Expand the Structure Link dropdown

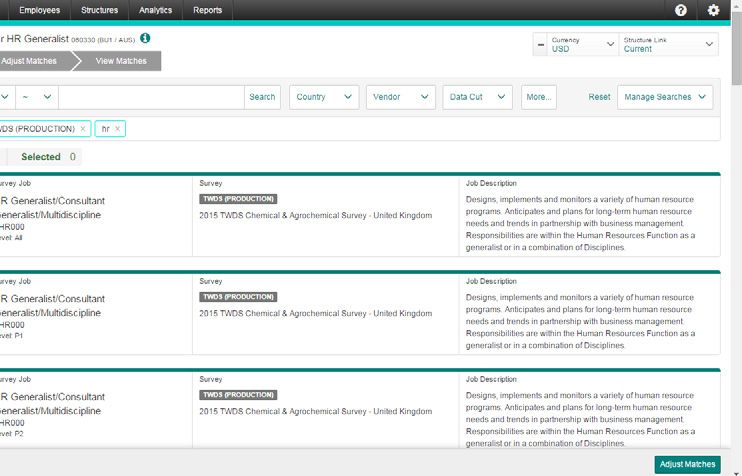667,45
